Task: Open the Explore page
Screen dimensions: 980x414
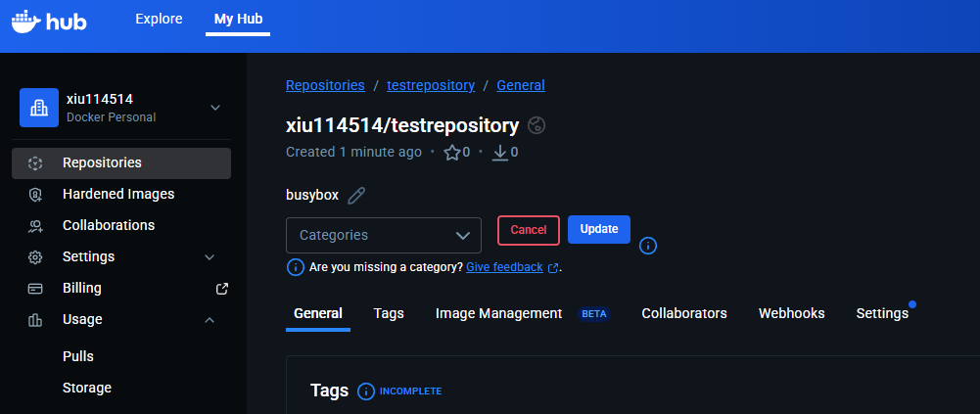Action: coord(159,19)
